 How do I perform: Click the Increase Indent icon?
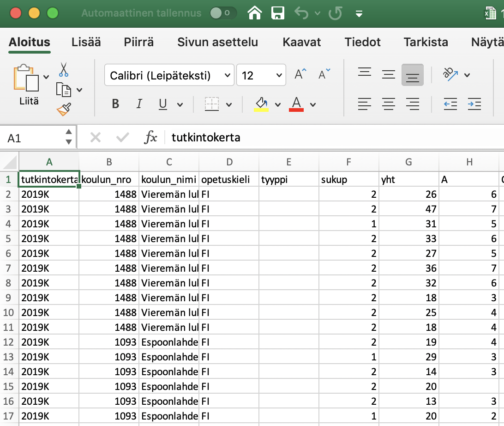(x=474, y=104)
